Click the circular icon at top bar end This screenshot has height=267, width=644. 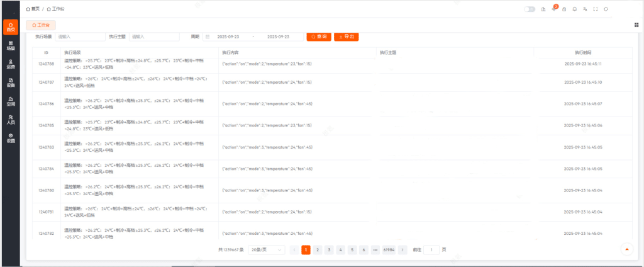pos(606,9)
